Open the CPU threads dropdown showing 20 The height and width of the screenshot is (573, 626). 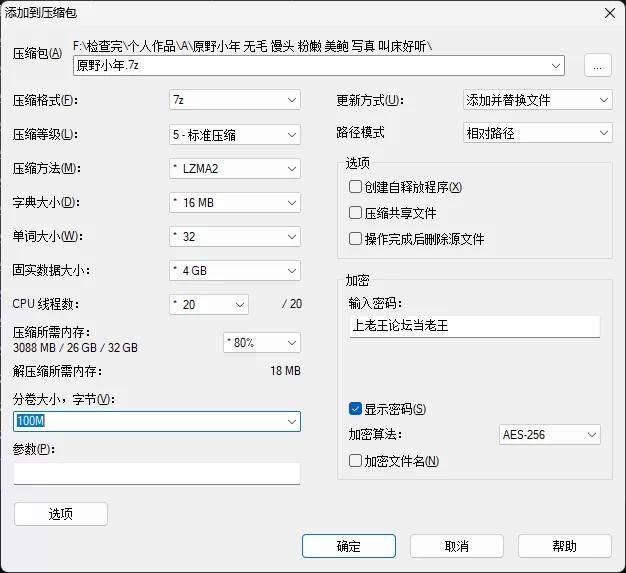[x=209, y=304]
